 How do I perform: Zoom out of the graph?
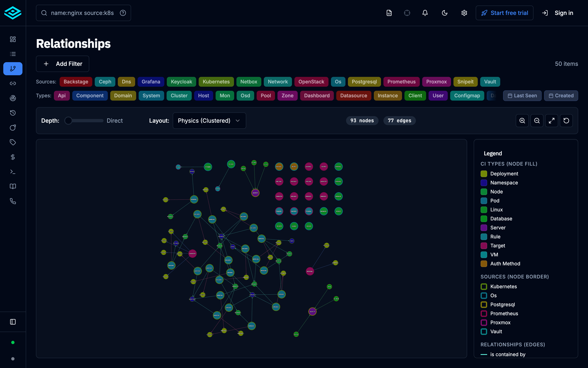(537, 121)
